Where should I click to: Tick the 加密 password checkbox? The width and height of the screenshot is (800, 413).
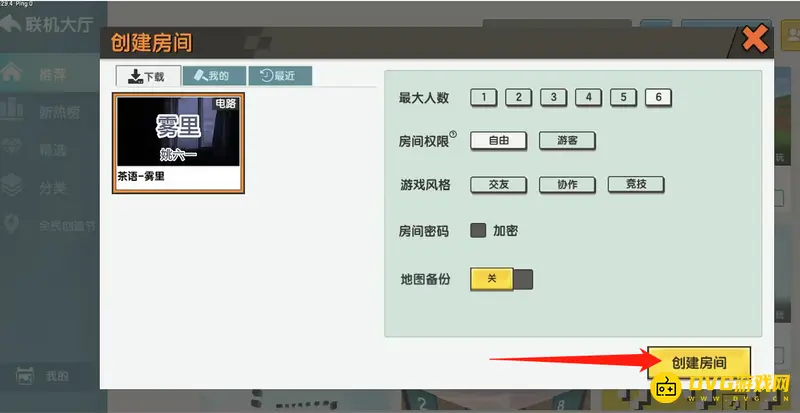478,230
